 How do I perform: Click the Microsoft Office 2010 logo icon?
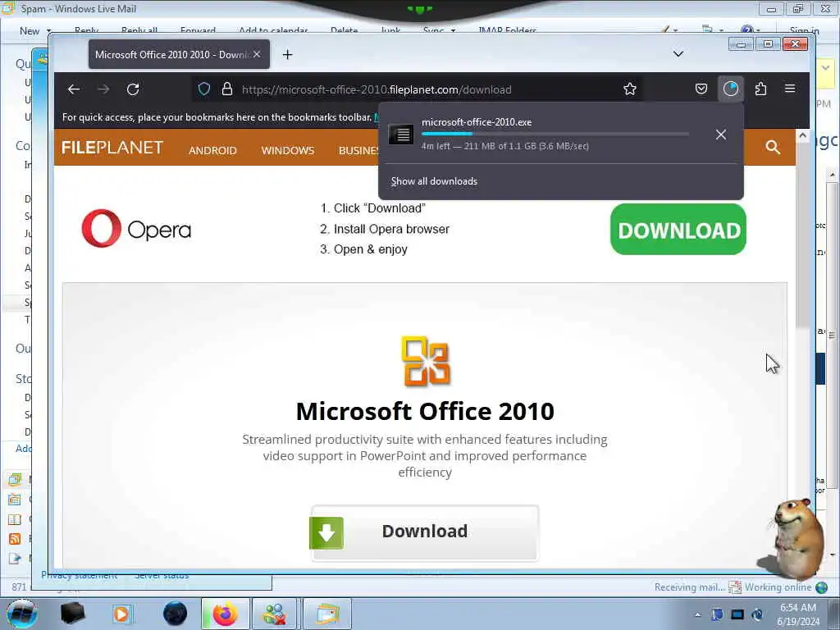(426, 361)
